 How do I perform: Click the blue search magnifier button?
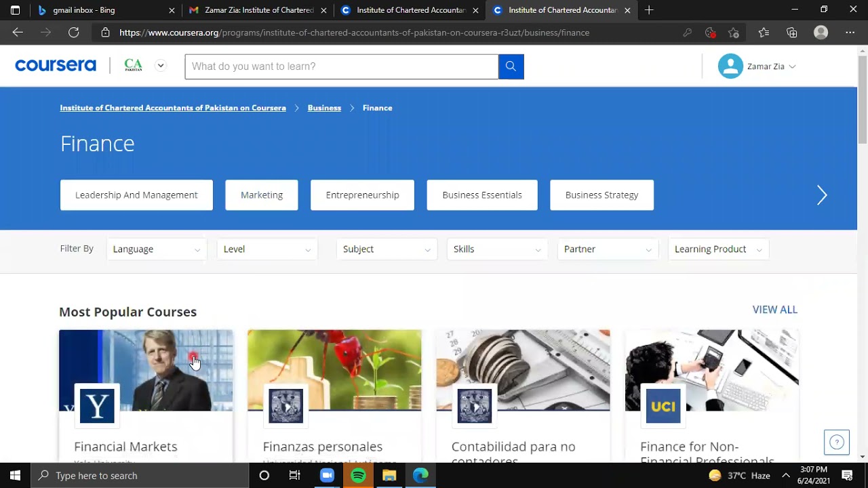coord(511,66)
